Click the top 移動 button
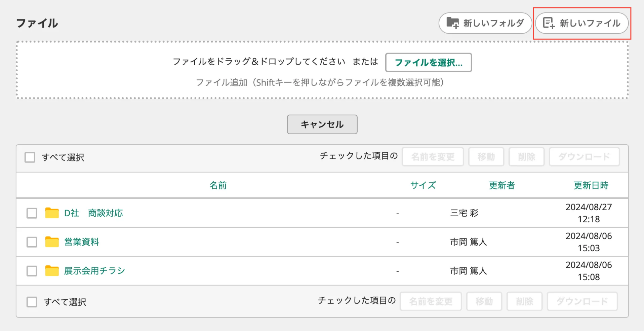This screenshot has height=331, width=644. [486, 157]
